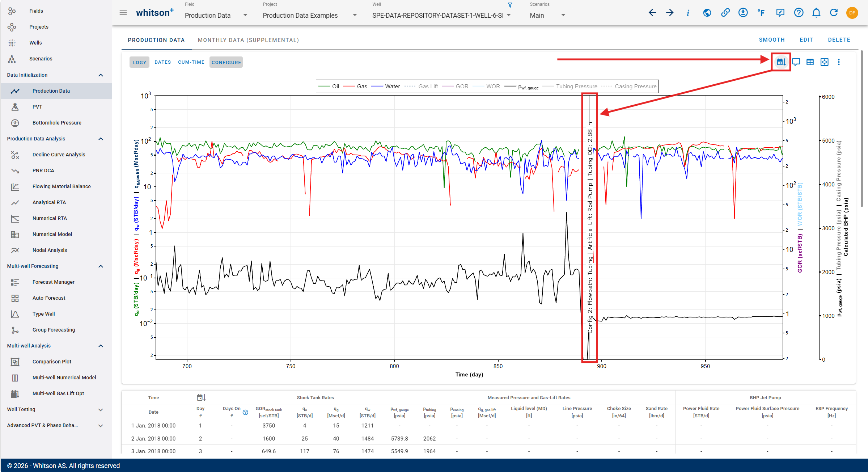
Task: Toggle Tubing Pressure series in legend
Action: point(570,86)
